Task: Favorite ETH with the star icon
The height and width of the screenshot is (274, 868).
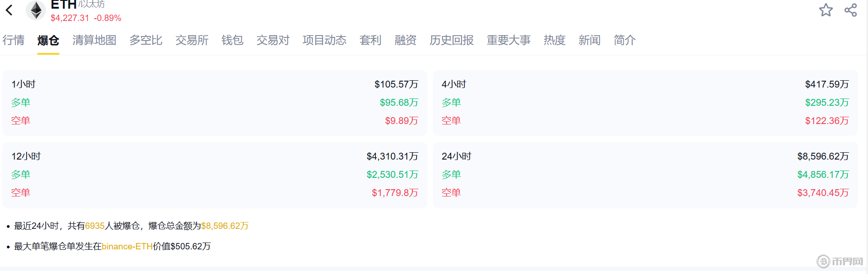Action: [826, 10]
